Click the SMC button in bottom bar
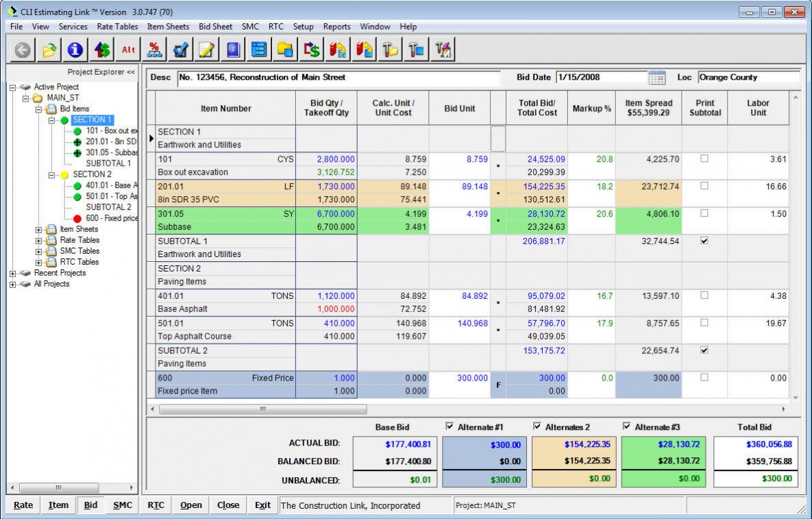 122,505
